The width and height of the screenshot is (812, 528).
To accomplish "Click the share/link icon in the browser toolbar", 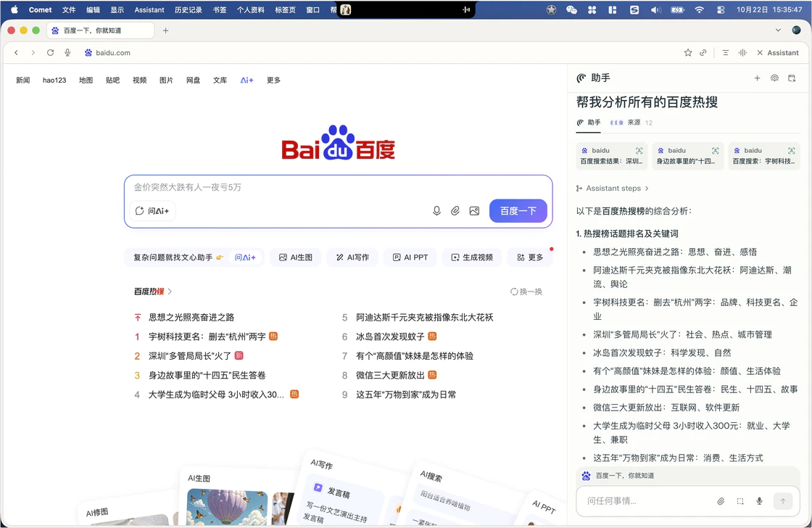I will (x=703, y=52).
